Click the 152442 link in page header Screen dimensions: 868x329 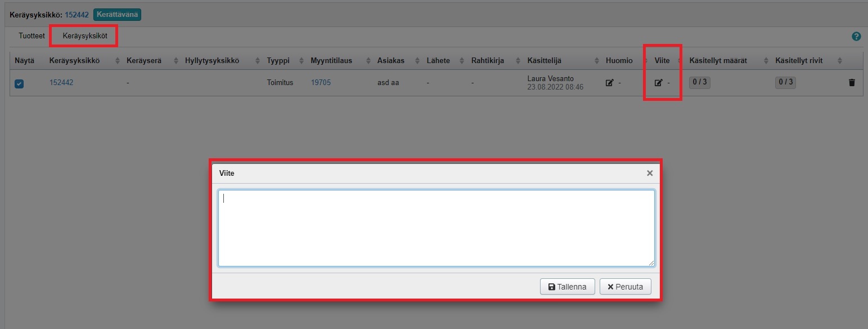[77, 15]
